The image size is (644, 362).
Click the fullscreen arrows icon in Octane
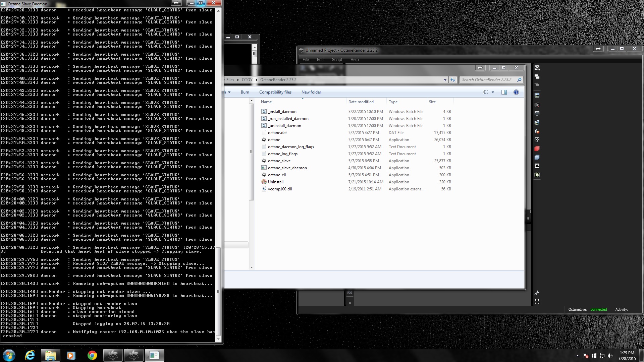pyautogui.click(x=537, y=302)
